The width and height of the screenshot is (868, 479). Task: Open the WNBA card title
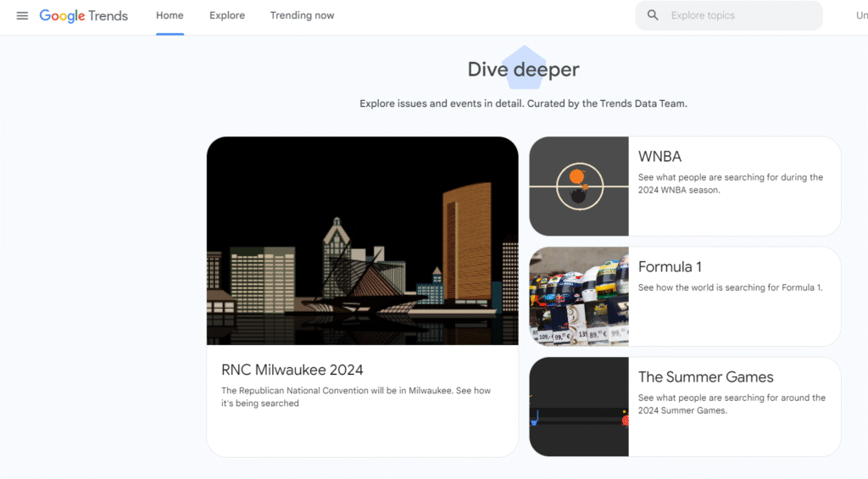(x=659, y=156)
